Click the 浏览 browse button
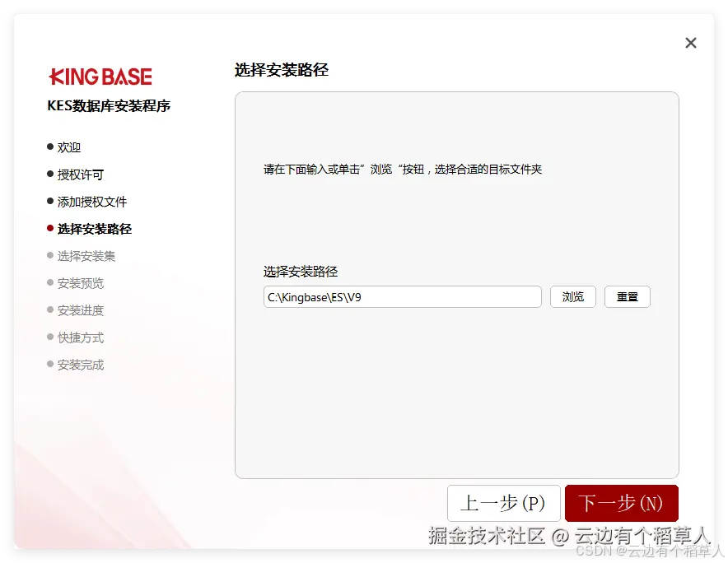This screenshot has height=563, width=728. (x=573, y=296)
